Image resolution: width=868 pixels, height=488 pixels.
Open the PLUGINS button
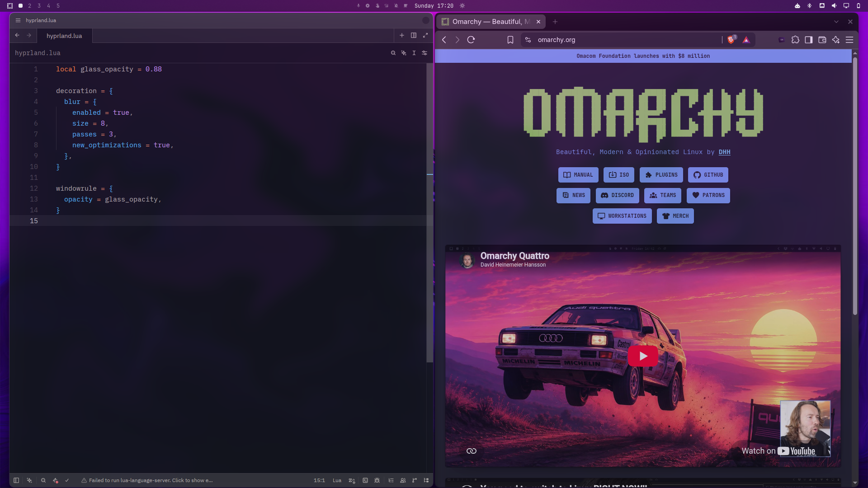point(661,175)
